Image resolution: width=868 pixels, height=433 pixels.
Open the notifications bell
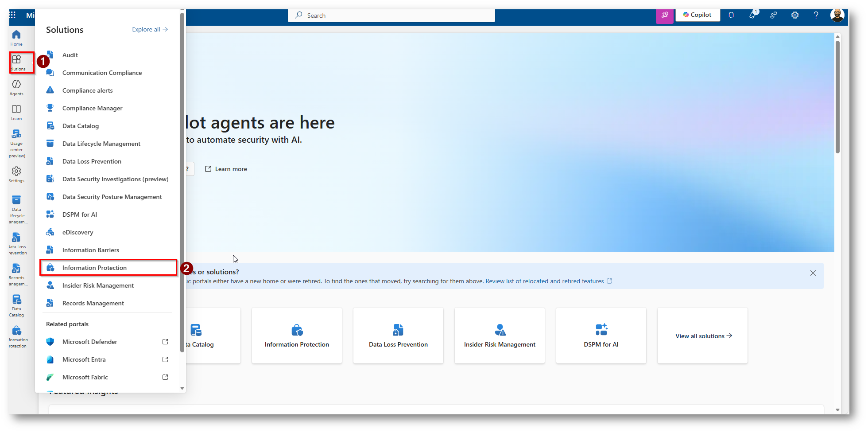click(731, 15)
